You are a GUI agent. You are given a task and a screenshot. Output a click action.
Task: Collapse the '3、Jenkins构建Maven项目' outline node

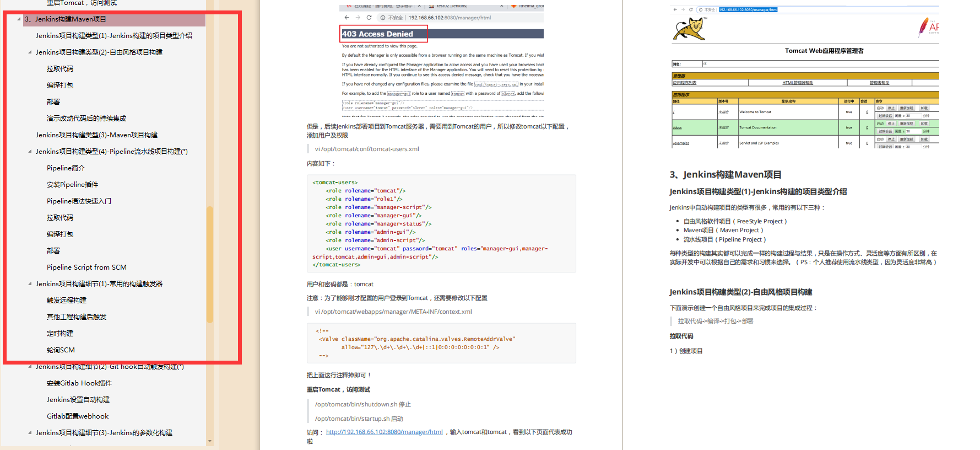click(x=19, y=19)
